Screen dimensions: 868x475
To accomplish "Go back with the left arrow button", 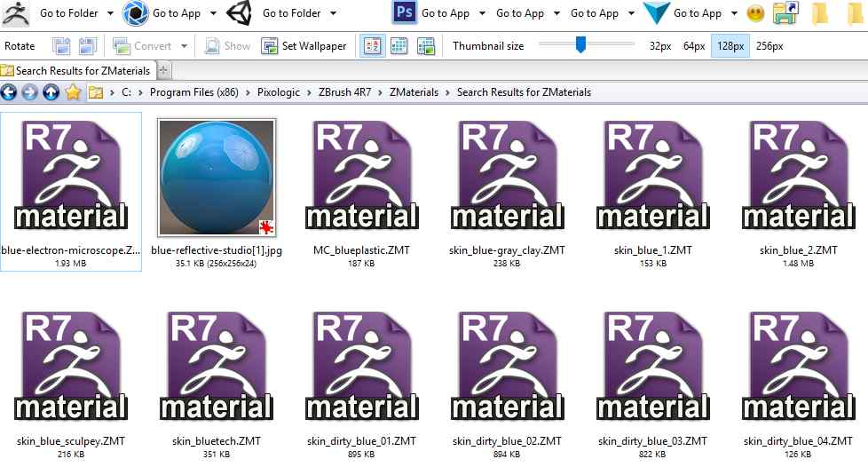I will (x=8, y=92).
